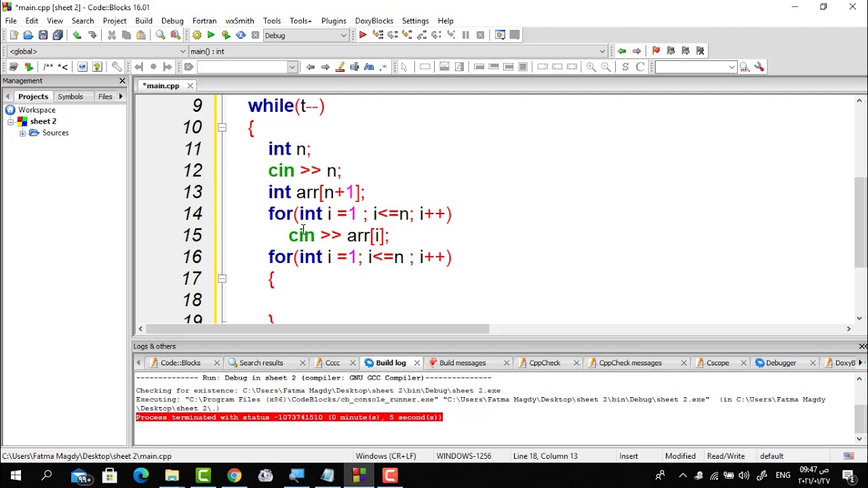This screenshot has width=868, height=488.
Task: Click the Debugging windows icon
Action: coord(500,35)
